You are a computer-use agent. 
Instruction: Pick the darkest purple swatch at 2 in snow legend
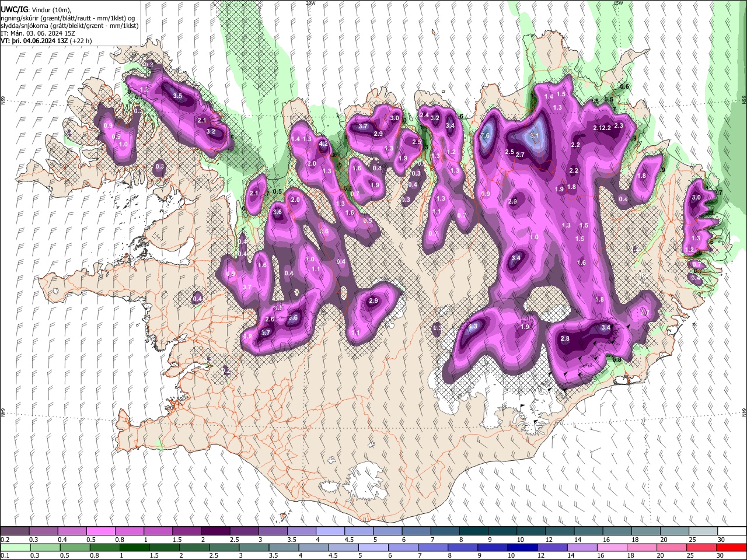(215, 531)
